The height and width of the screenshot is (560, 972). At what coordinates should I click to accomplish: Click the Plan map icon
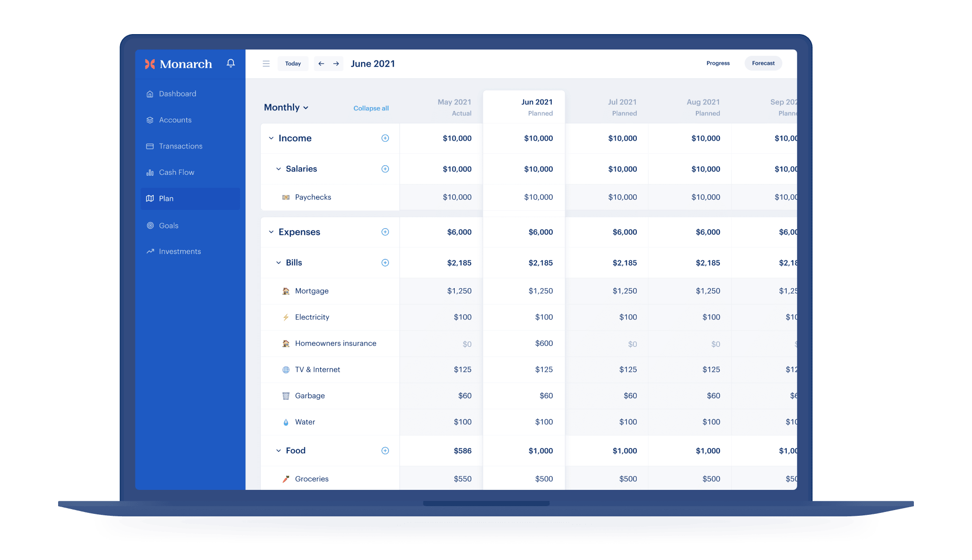pos(150,198)
